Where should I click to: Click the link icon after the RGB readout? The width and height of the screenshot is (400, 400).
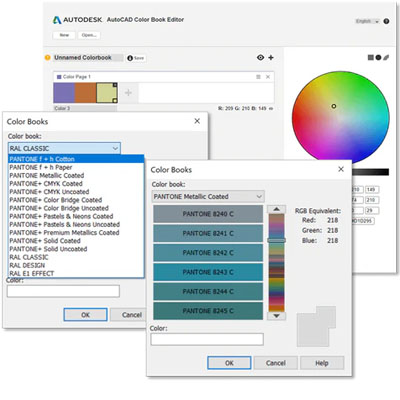point(271,109)
